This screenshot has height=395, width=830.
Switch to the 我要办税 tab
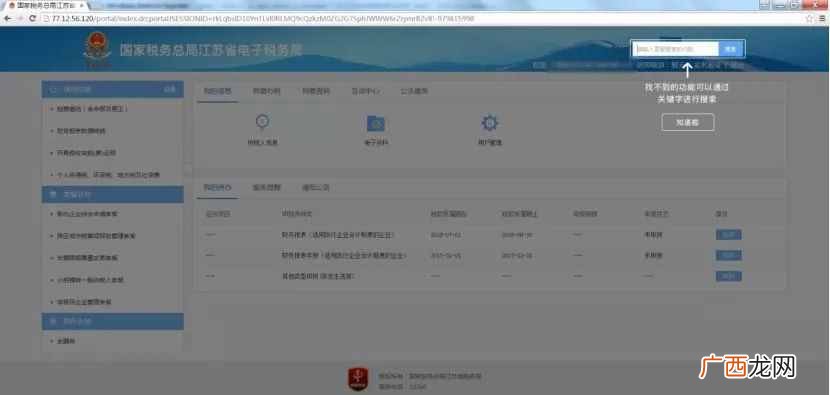click(x=266, y=91)
